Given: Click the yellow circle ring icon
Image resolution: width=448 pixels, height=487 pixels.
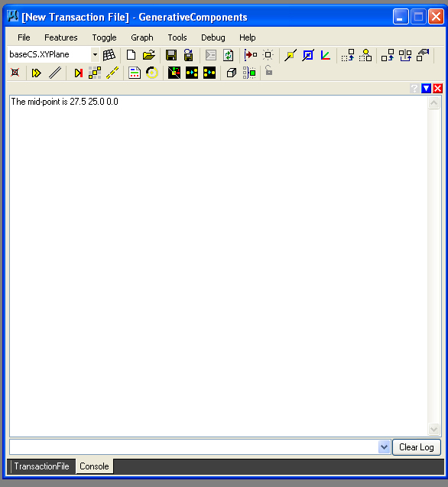Looking at the screenshot, I should (x=152, y=73).
